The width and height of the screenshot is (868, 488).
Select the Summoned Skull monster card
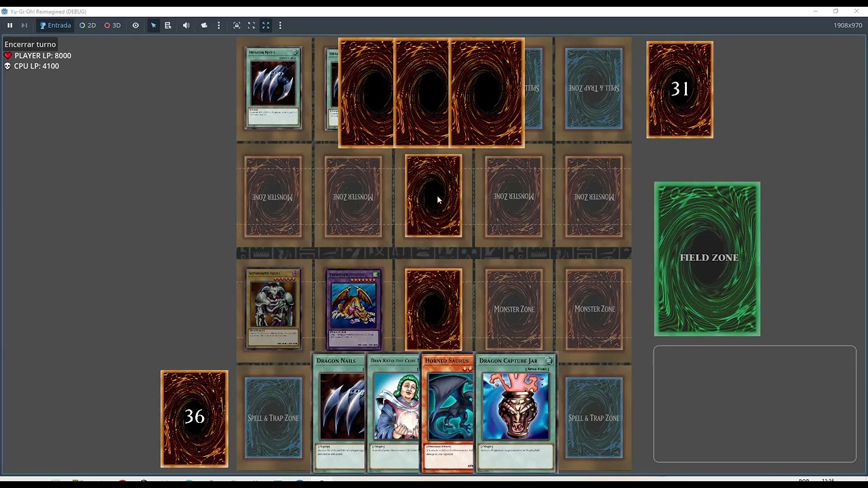coord(273,308)
